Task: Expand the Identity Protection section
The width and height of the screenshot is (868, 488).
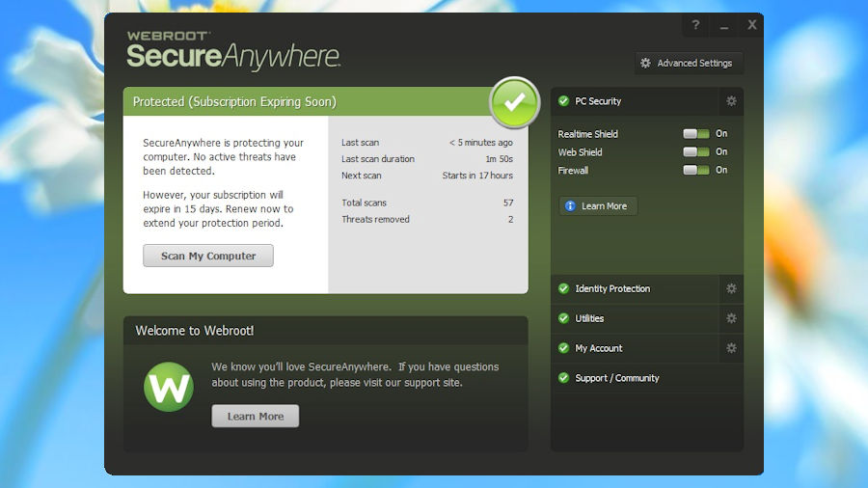Action: click(635, 288)
